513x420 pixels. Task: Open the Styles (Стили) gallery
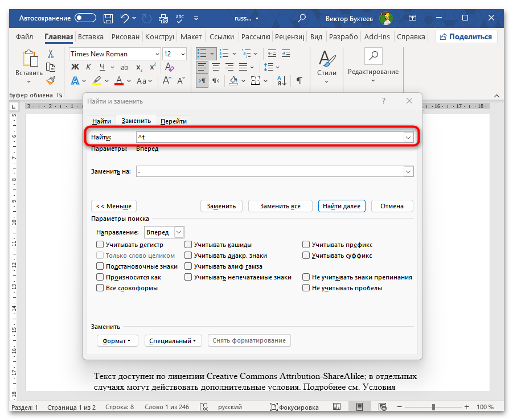[x=326, y=67]
